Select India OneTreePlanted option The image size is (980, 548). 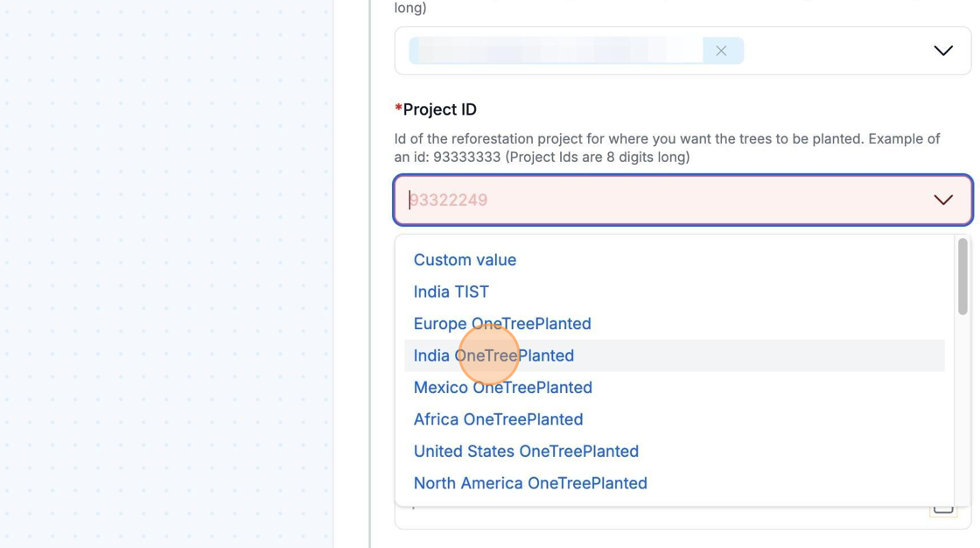point(493,355)
